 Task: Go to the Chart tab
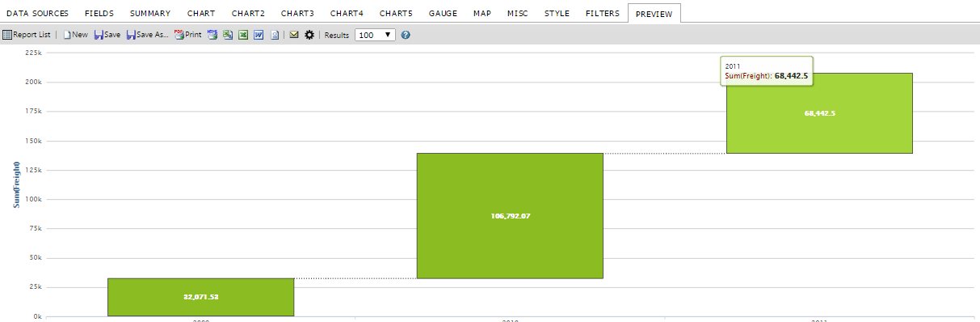coord(201,14)
